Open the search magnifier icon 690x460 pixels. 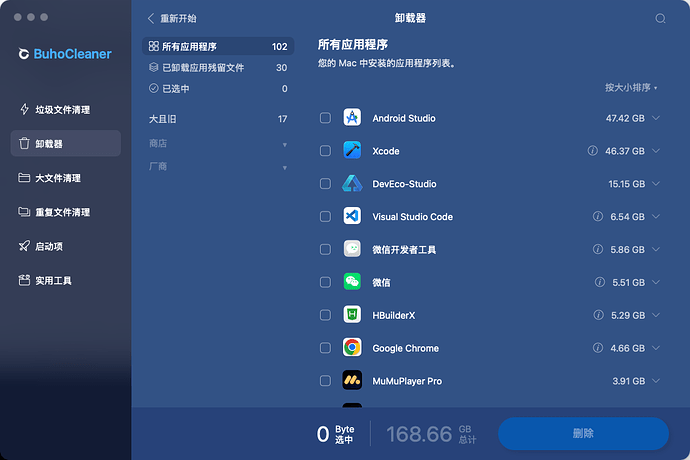point(660,18)
